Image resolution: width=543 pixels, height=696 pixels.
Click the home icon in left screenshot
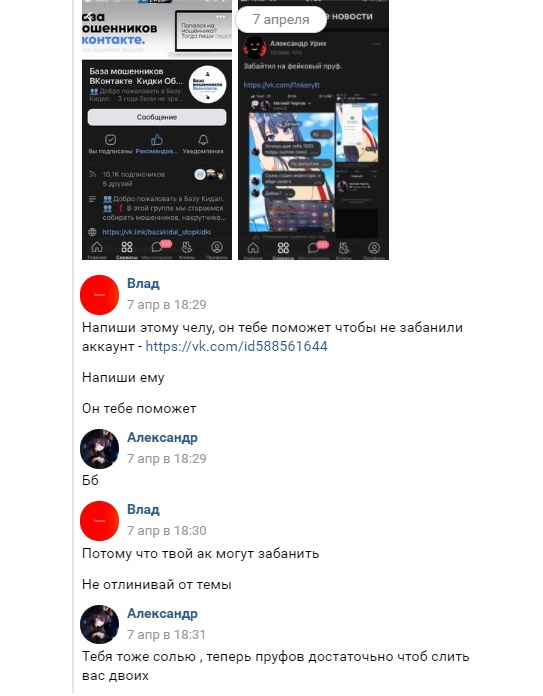[97, 247]
